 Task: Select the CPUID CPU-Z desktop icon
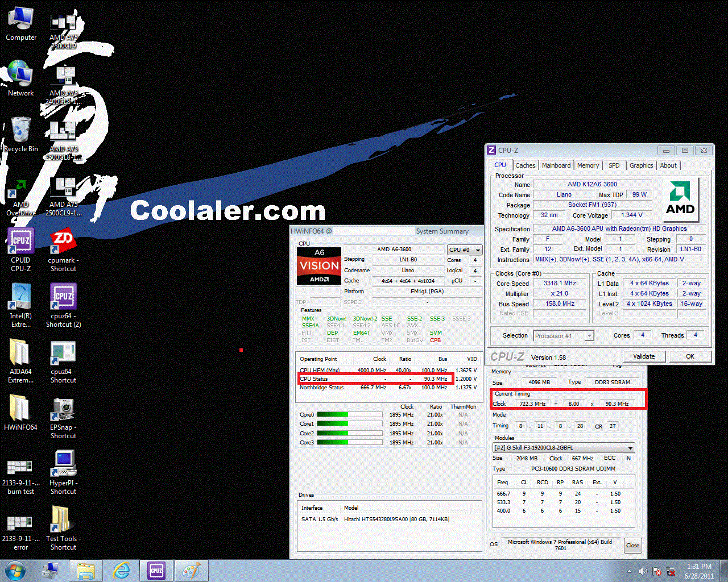(x=21, y=250)
